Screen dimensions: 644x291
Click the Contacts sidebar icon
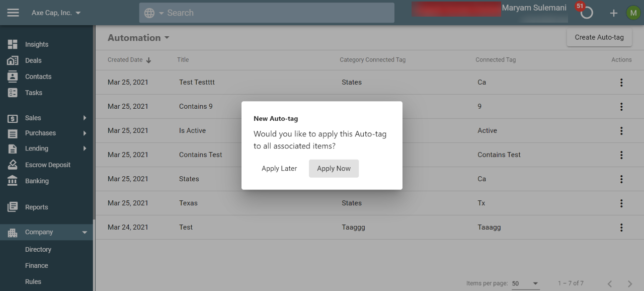pos(13,77)
